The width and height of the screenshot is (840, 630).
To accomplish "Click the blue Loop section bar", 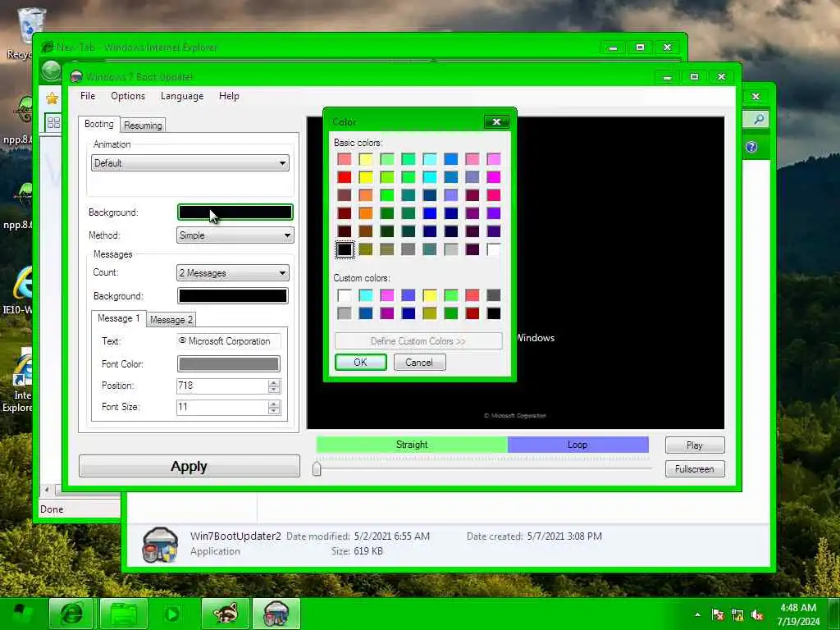I will click(578, 445).
